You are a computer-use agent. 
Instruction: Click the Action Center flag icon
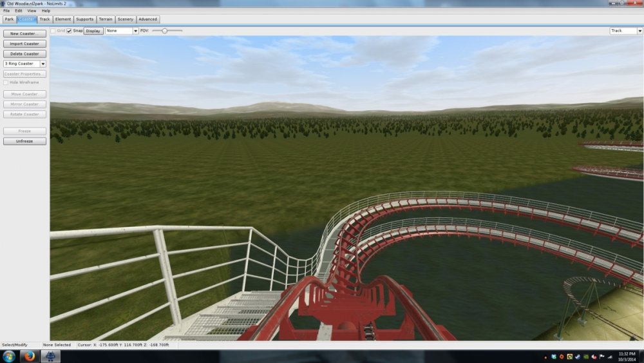click(x=601, y=357)
